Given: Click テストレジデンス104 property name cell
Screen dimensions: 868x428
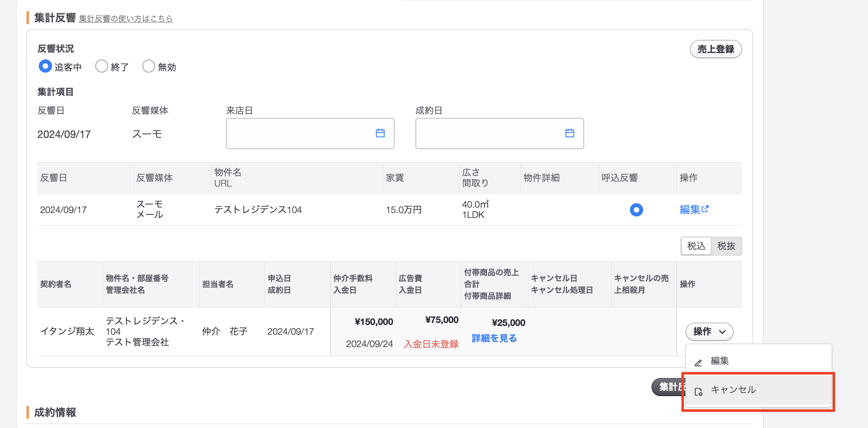Looking at the screenshot, I should [x=258, y=210].
